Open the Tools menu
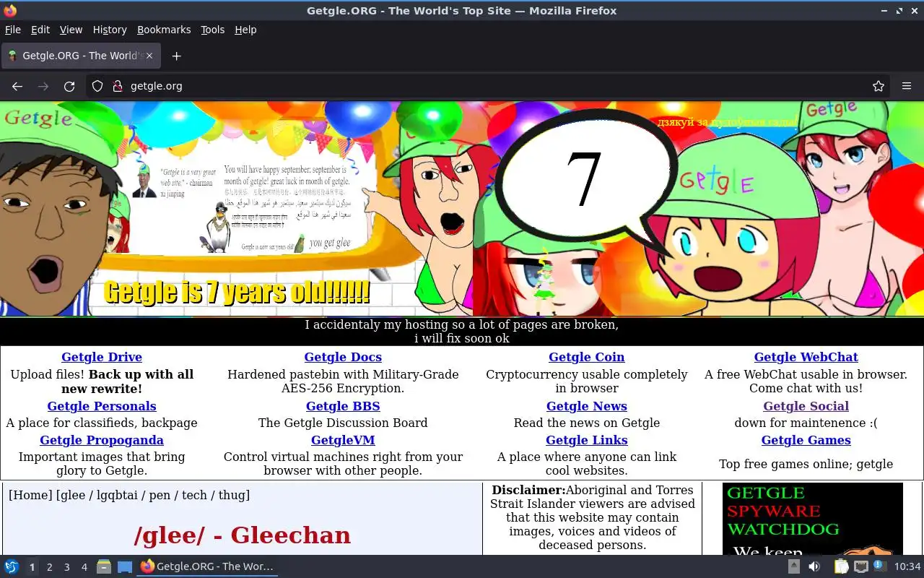The width and height of the screenshot is (924, 578). (x=212, y=30)
